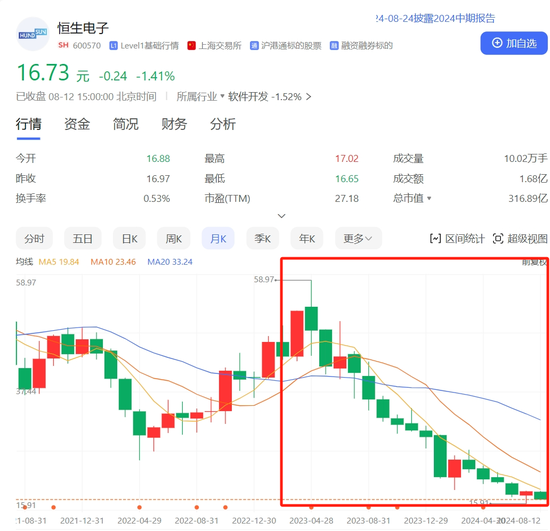Switch to the 财务 tab
Viewport: 550px width, 531px height.
(x=174, y=125)
